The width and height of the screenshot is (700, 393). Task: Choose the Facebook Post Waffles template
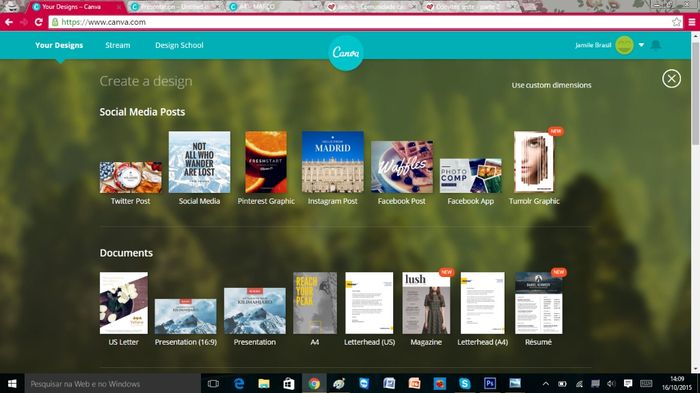pyautogui.click(x=402, y=167)
